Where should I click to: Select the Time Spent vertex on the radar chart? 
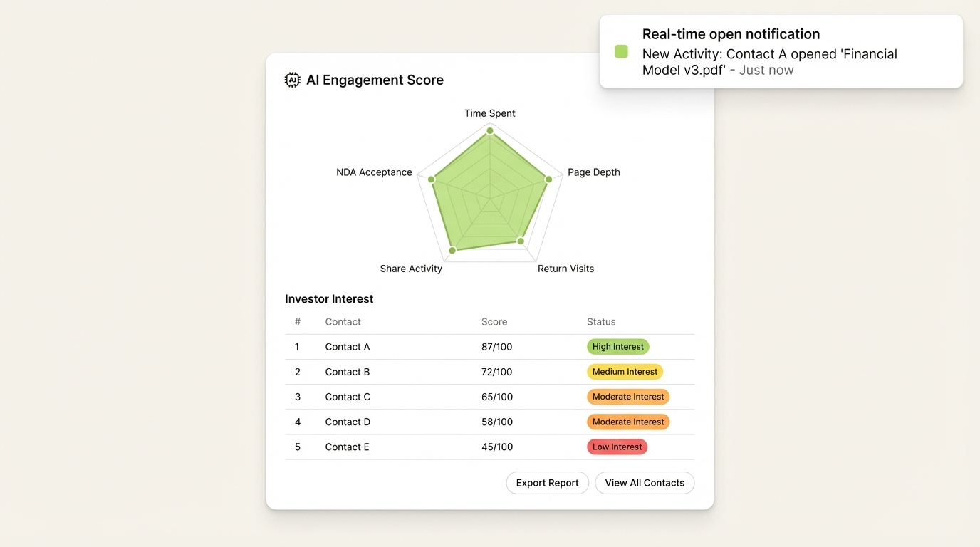pos(489,130)
